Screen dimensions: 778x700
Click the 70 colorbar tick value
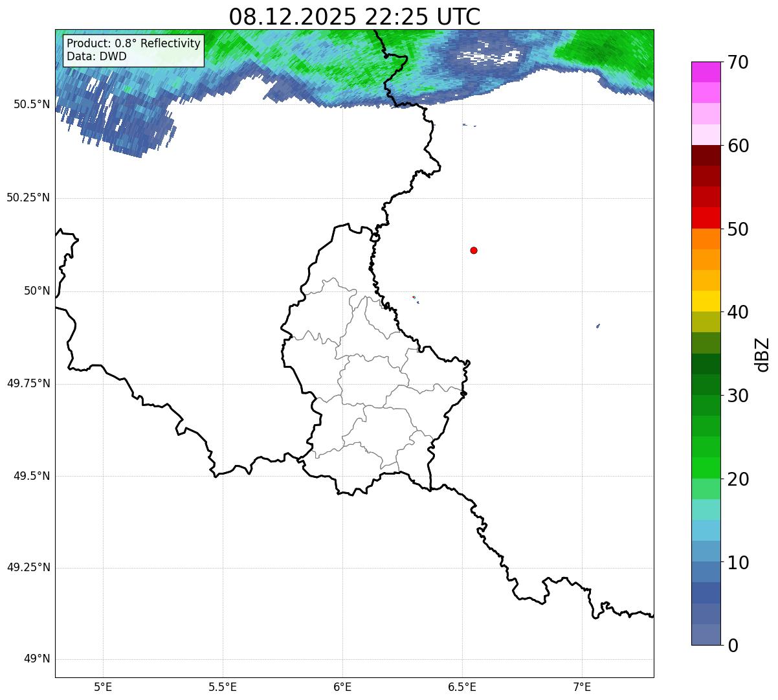tap(738, 62)
